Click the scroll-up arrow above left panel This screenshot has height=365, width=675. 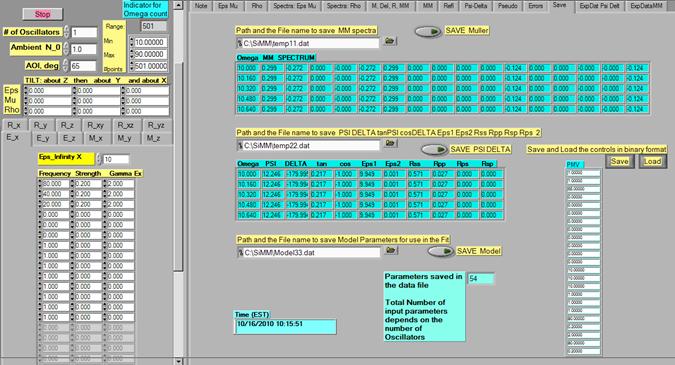point(179,5)
